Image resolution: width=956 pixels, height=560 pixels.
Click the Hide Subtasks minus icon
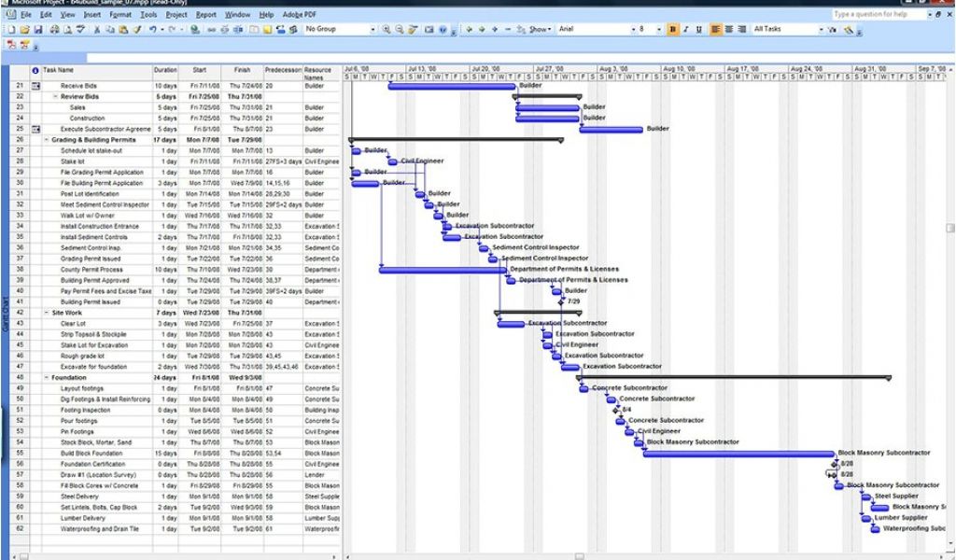tap(508, 29)
